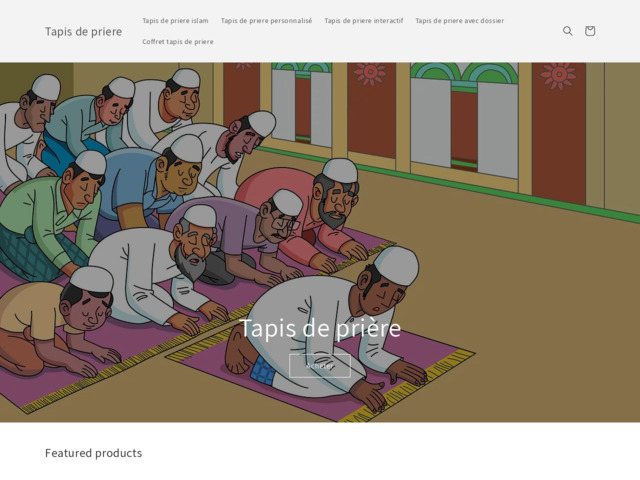The image size is (640, 480).
Task: Visit 'Tapis de priere interactif' link
Action: coord(364,20)
